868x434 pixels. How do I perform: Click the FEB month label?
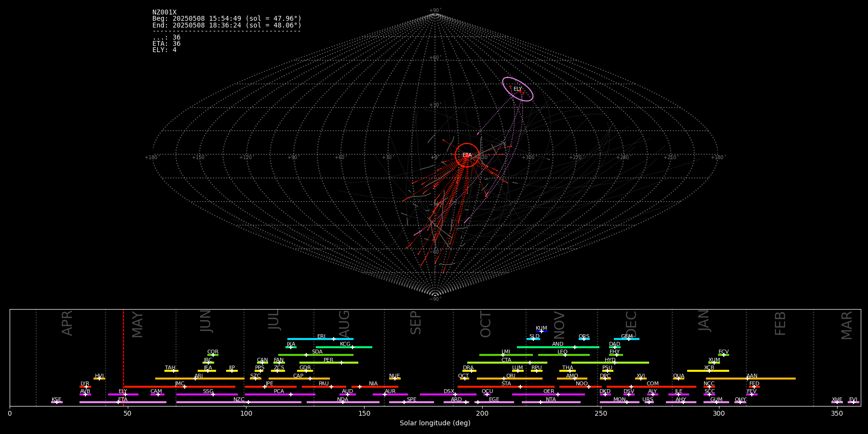[780, 324]
